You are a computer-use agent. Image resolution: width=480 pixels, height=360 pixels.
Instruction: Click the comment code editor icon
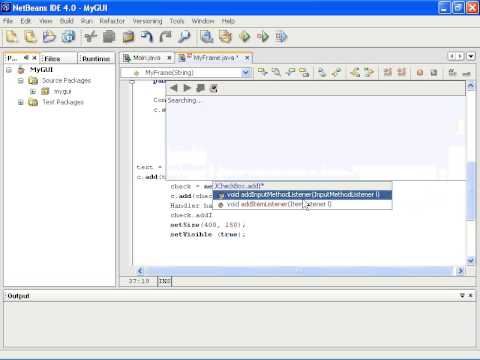tap(453, 72)
